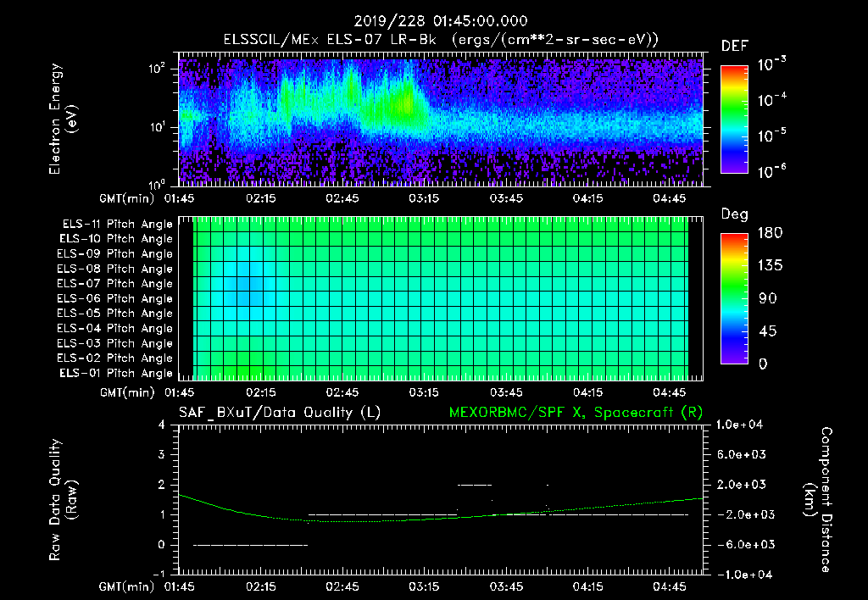Click the 180 degree color bar label
The height and width of the screenshot is (600, 868).
tap(770, 232)
